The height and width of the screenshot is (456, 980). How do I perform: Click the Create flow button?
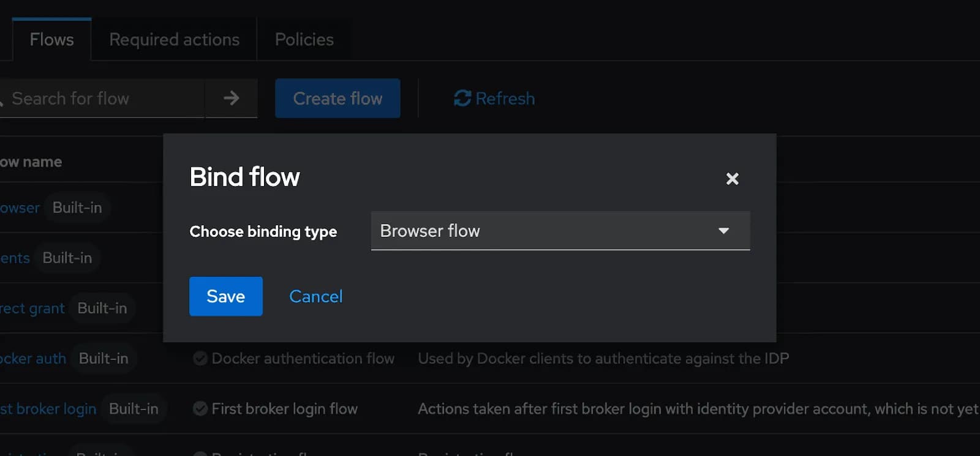[x=337, y=98]
